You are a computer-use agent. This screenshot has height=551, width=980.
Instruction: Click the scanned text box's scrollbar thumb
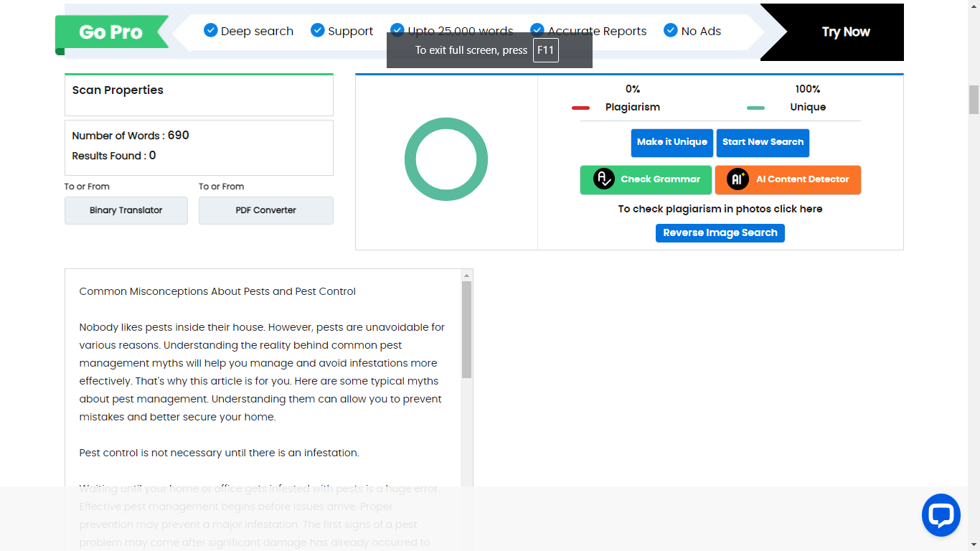pyautogui.click(x=466, y=329)
